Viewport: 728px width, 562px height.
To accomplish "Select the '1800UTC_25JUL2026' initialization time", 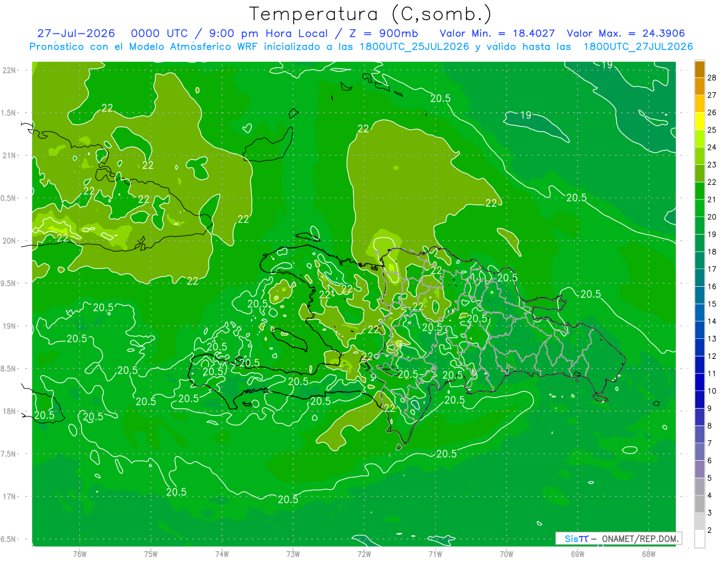I will [x=416, y=47].
